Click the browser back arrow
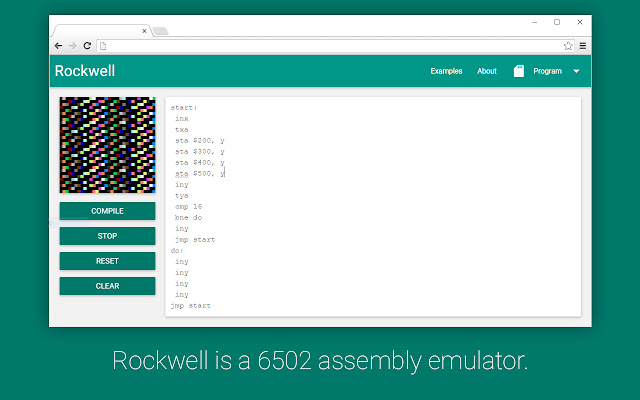 pyautogui.click(x=58, y=46)
